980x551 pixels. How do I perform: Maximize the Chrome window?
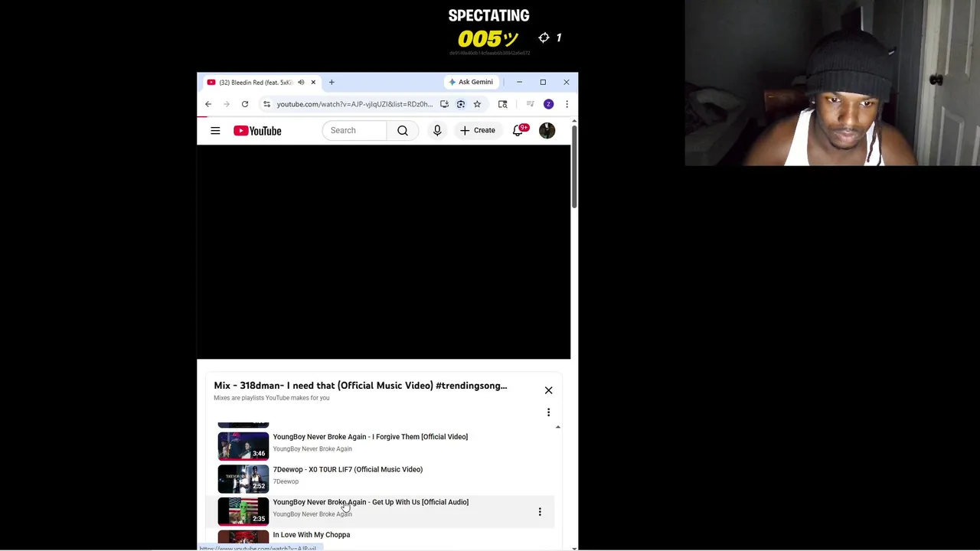click(x=543, y=82)
